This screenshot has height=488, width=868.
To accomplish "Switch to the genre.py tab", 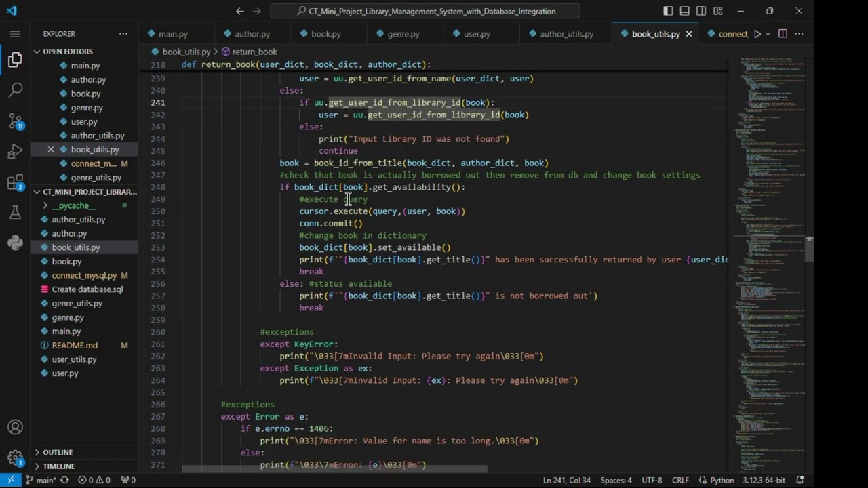I will [403, 34].
